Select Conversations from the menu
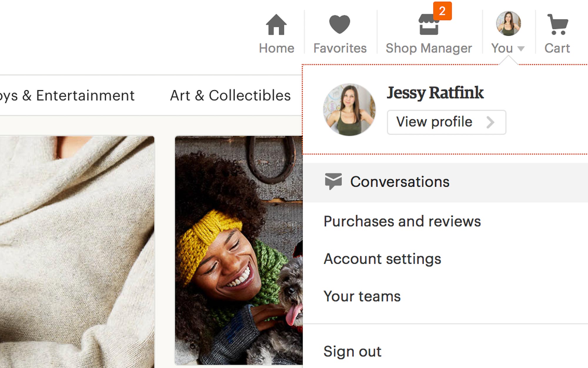Image resolution: width=588 pixels, height=368 pixels. point(400,181)
